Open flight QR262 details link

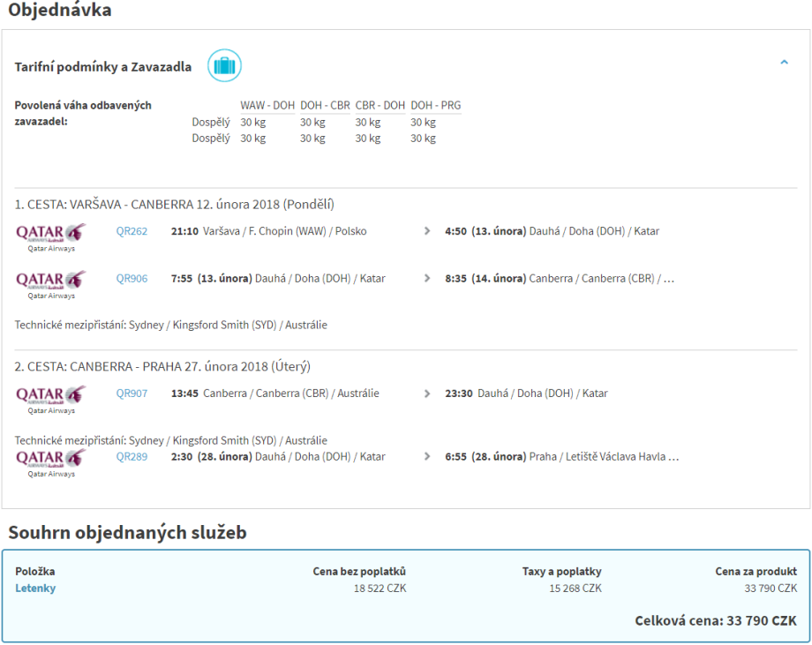click(x=132, y=231)
